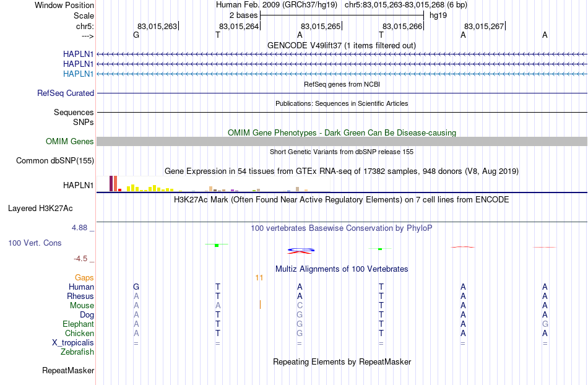Viewport: 588px width, 385px height.
Task: Click the light blue HAPLN1 transcript label
Action: coord(78,74)
